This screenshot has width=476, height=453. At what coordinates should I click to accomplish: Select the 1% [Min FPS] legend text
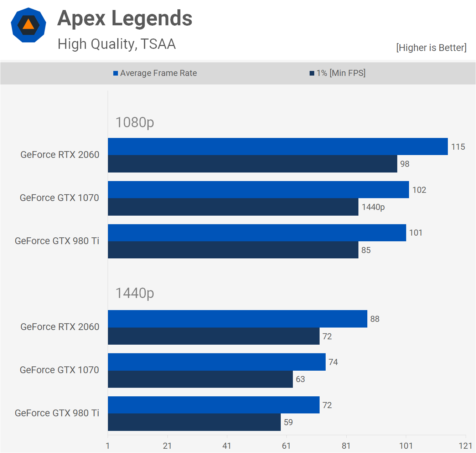click(x=341, y=73)
